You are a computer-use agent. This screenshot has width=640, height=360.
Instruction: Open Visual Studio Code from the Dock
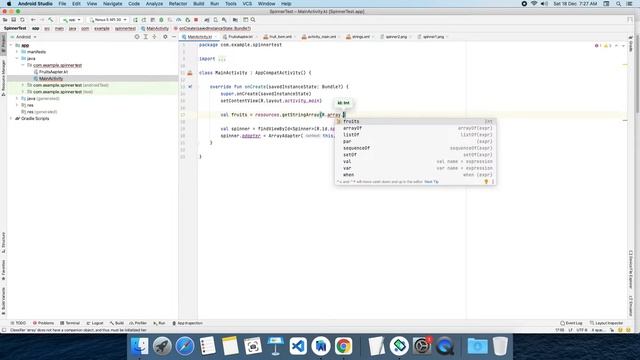tap(298, 347)
